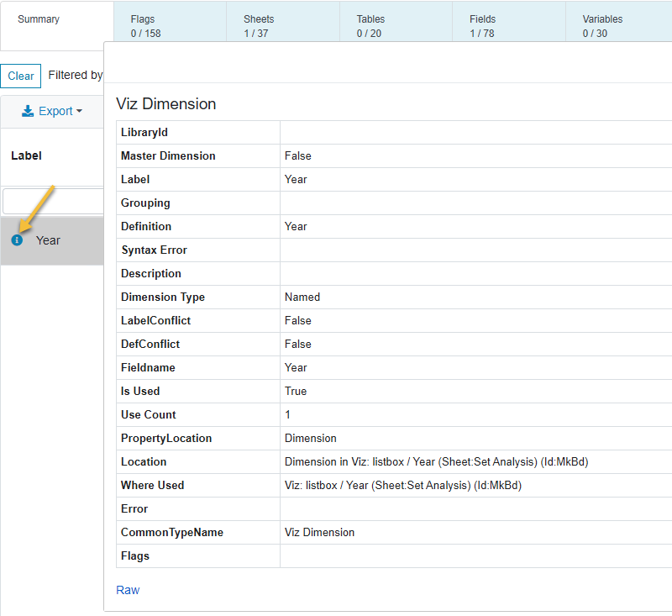672x616 pixels.
Task: Click the DefConflict False value
Action: (298, 344)
